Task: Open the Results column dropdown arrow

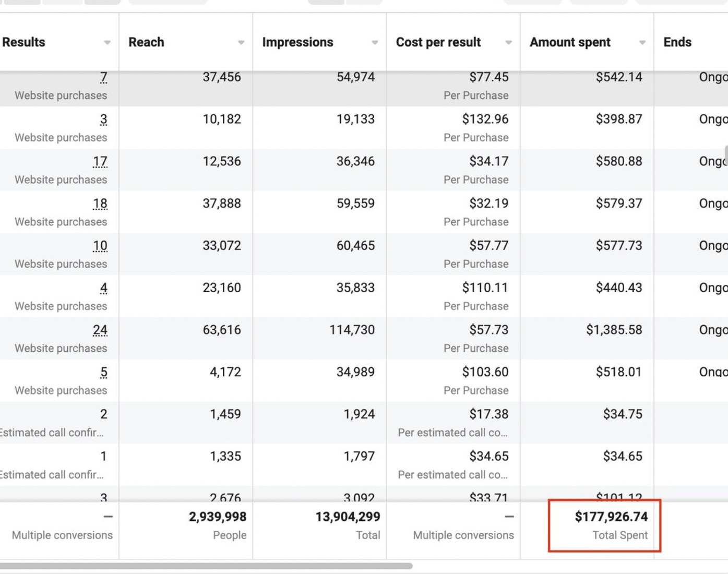Action: point(107,43)
